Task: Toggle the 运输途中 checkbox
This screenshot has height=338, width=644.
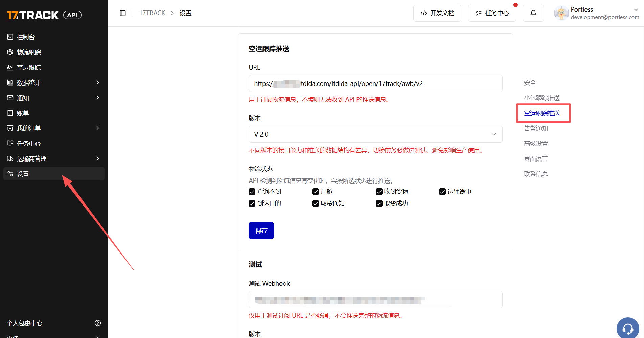Action: pyautogui.click(x=442, y=192)
